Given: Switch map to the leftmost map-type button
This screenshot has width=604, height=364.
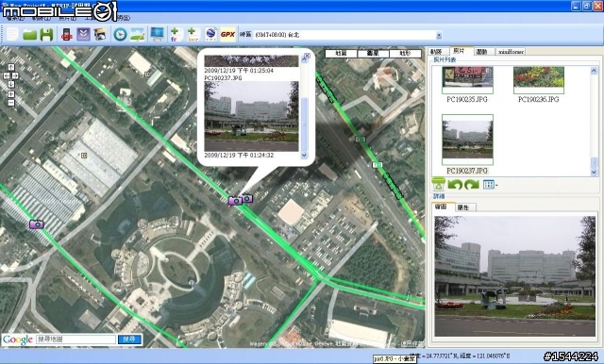Looking at the screenshot, I should coord(341,53).
